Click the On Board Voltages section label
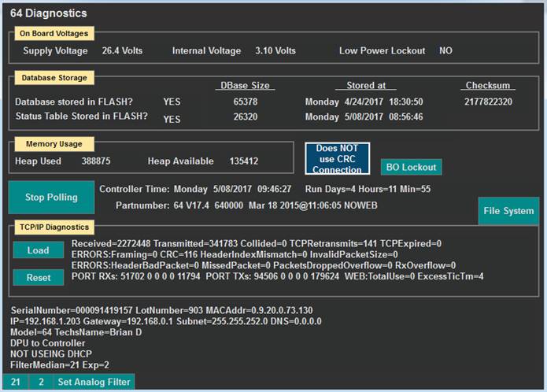The image size is (547, 392). click(54, 33)
